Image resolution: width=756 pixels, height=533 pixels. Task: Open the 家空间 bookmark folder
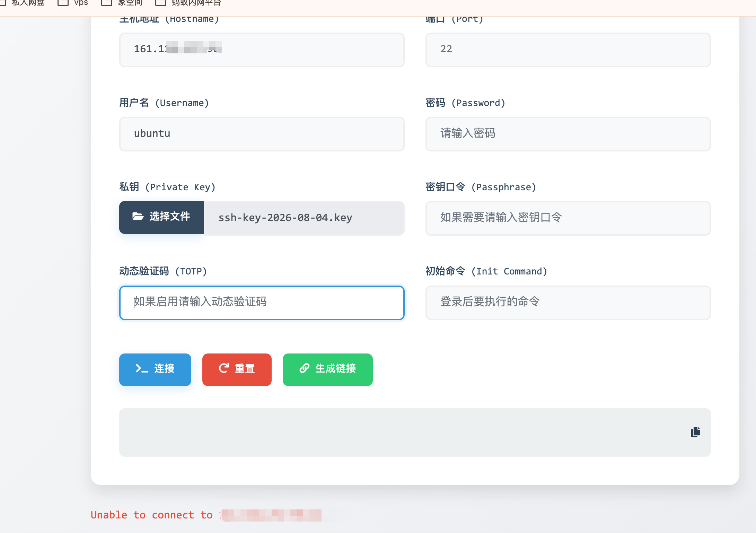point(122,3)
